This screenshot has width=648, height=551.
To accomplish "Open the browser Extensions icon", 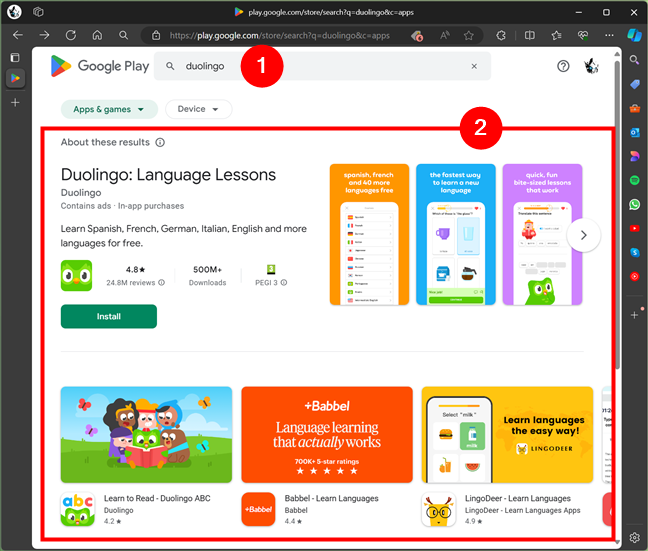I will click(501, 36).
